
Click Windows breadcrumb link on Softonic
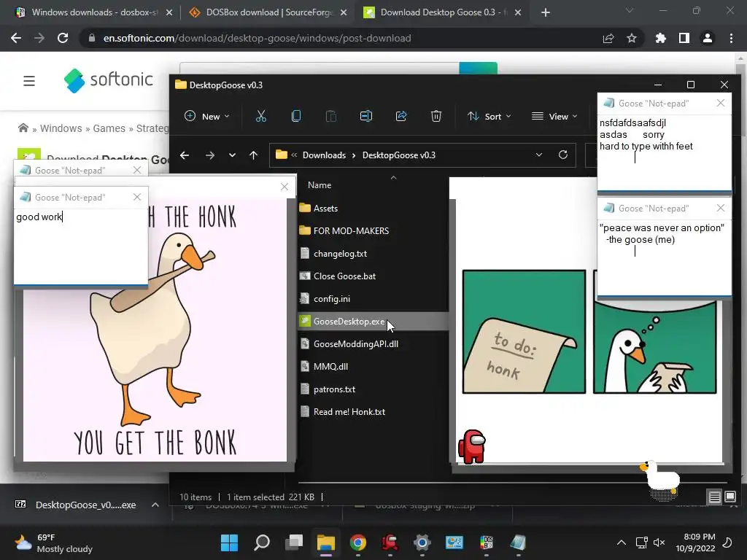tap(61, 128)
